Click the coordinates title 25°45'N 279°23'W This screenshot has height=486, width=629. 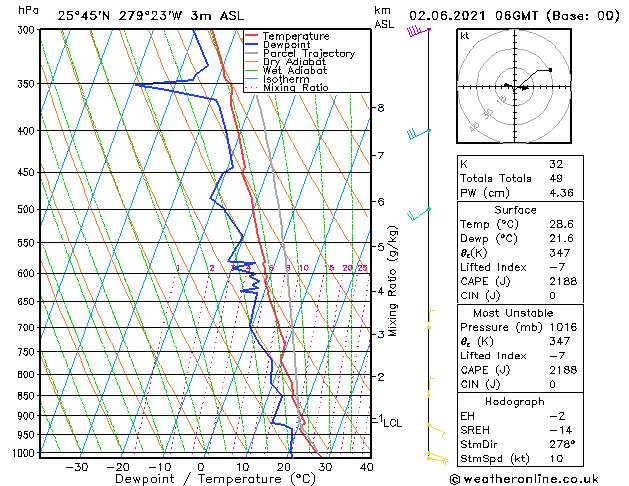(120, 16)
